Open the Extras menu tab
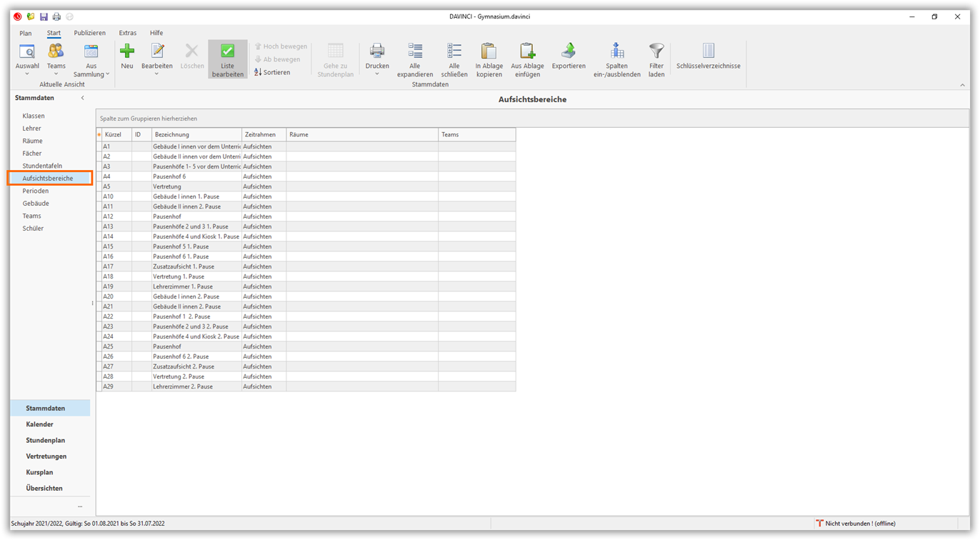Viewport: 980px width, 540px height. (x=128, y=33)
